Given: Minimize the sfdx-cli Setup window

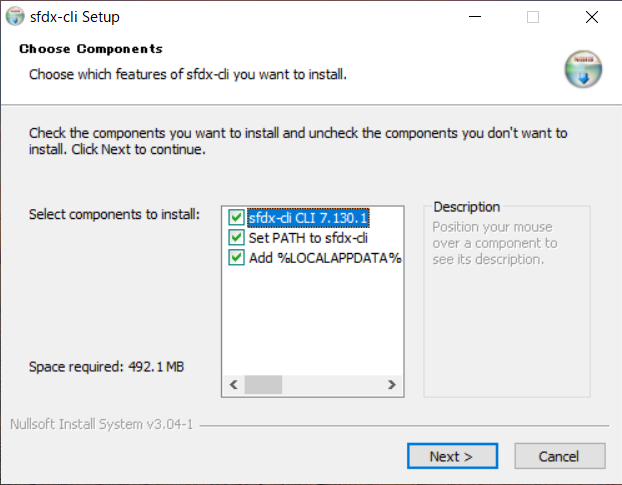Looking at the screenshot, I should click(475, 17).
